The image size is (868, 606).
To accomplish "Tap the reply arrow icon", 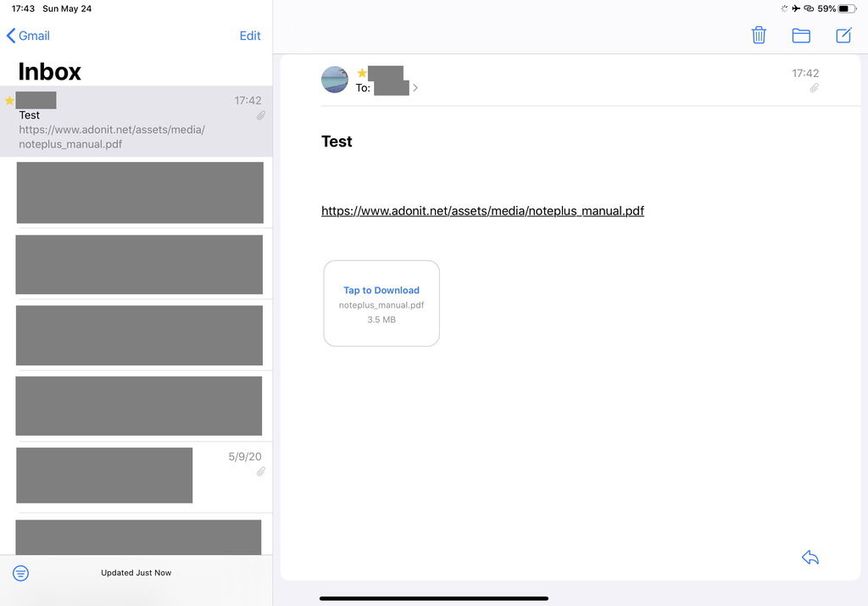I will coord(810,558).
